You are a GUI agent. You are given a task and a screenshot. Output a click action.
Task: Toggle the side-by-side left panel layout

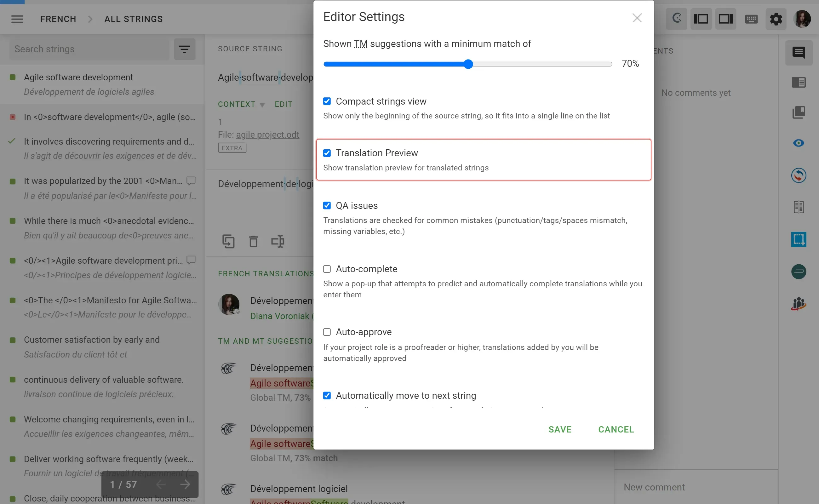pyautogui.click(x=701, y=19)
